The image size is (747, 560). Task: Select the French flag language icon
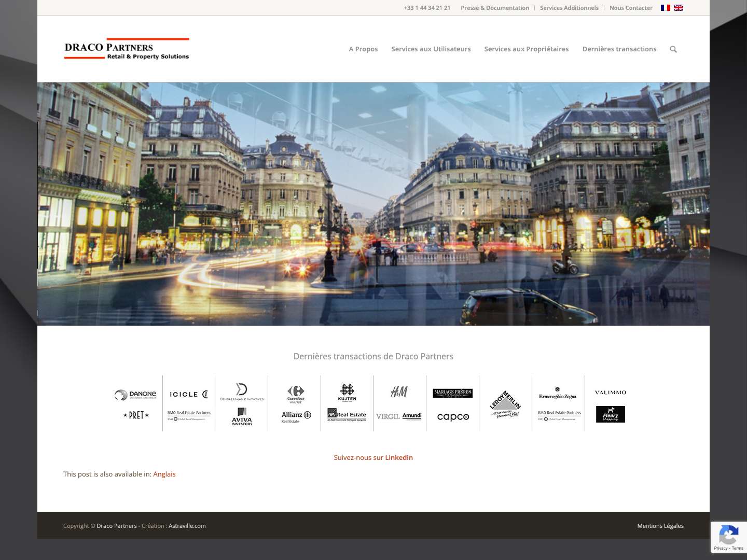pyautogui.click(x=665, y=7)
